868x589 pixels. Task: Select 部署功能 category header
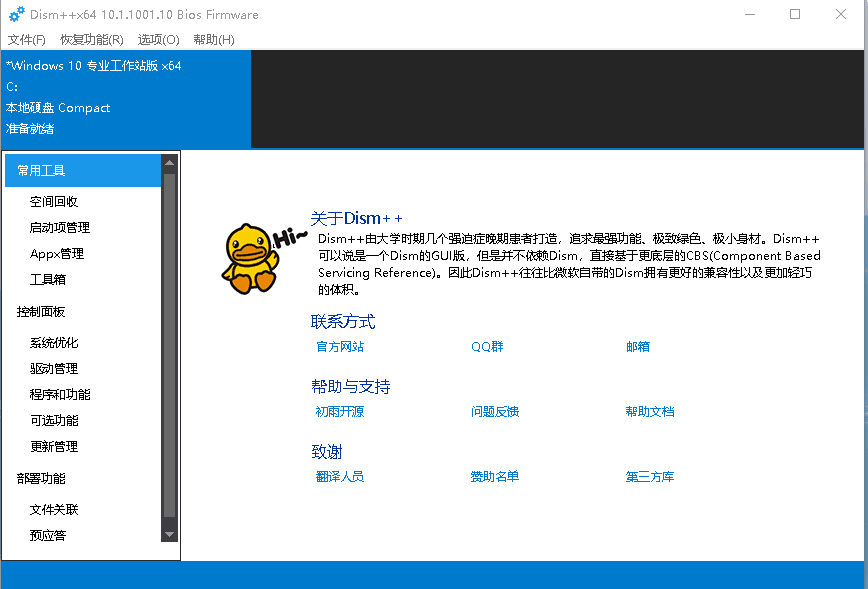(41, 478)
